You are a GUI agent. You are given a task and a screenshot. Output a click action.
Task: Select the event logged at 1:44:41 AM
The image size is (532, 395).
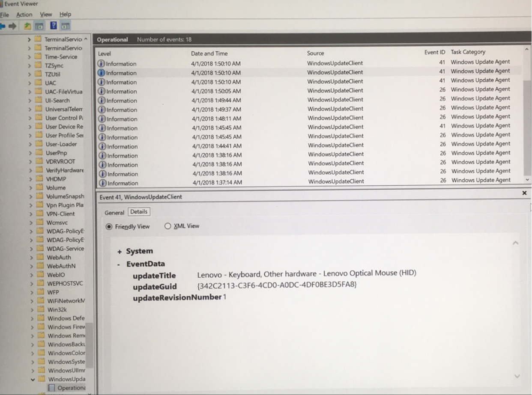coord(310,146)
